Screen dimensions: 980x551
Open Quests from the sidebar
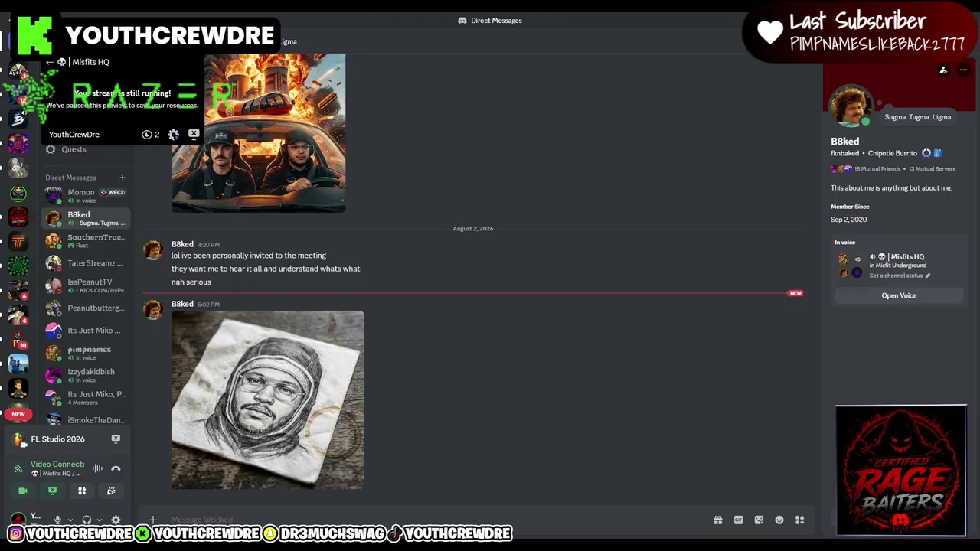(x=86, y=149)
